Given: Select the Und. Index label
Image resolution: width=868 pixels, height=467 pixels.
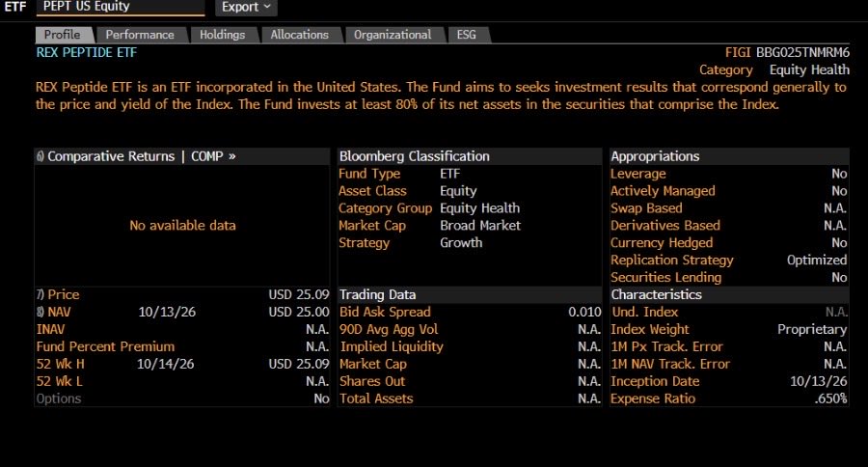Looking at the screenshot, I should [x=645, y=312].
